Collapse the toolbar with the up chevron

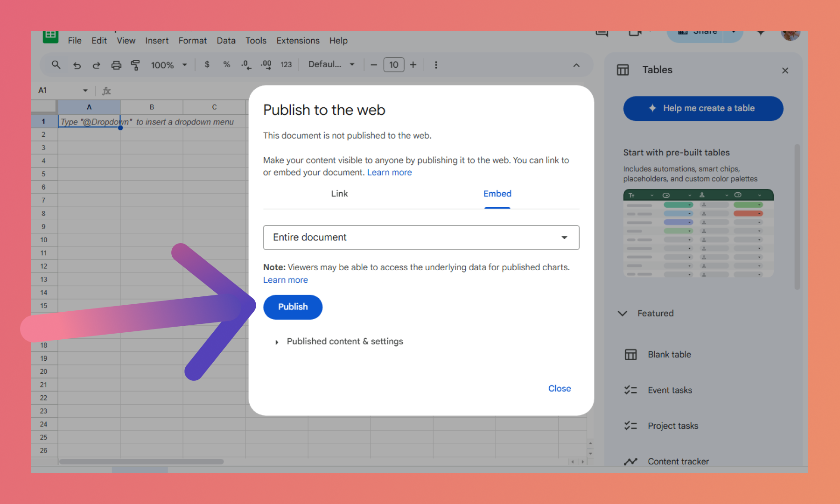tap(576, 65)
